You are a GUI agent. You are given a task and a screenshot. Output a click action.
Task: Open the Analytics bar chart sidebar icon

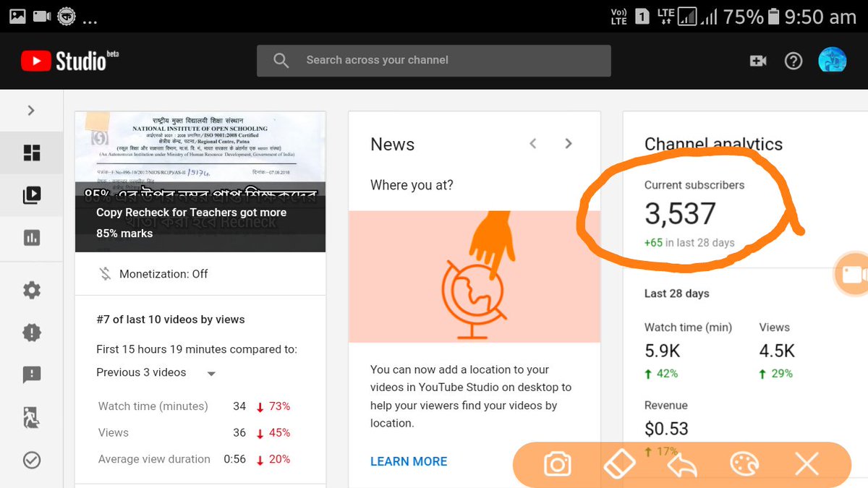[x=32, y=237]
